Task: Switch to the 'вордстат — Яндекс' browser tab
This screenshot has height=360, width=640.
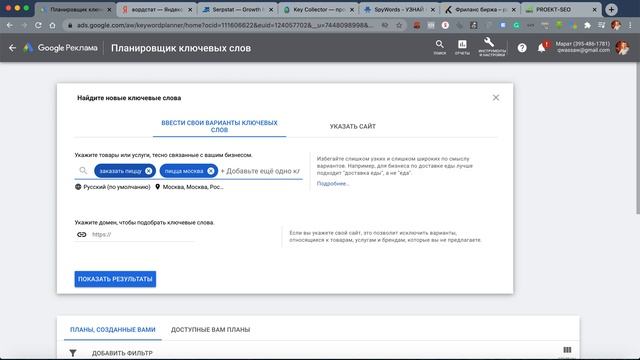Action: 156,9
